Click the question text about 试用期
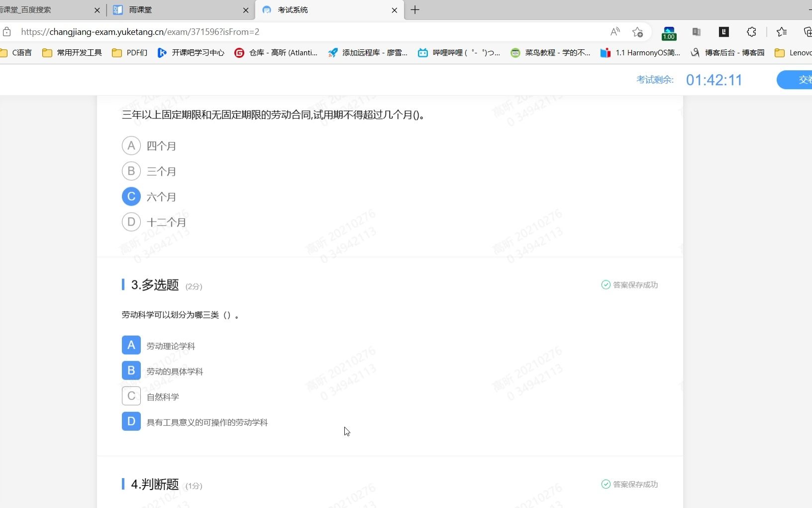The width and height of the screenshot is (812, 508). click(273, 115)
